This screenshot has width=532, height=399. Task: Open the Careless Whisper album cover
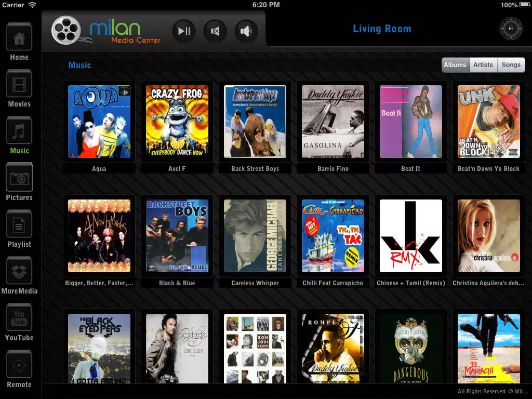pos(255,236)
